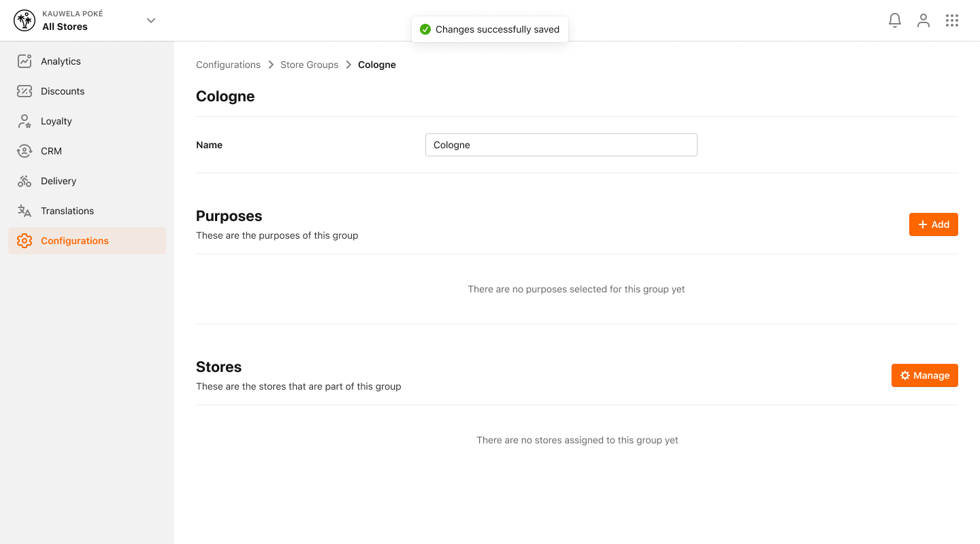
Task: Expand the All Stores selector chevron
Action: pyautogui.click(x=150, y=20)
